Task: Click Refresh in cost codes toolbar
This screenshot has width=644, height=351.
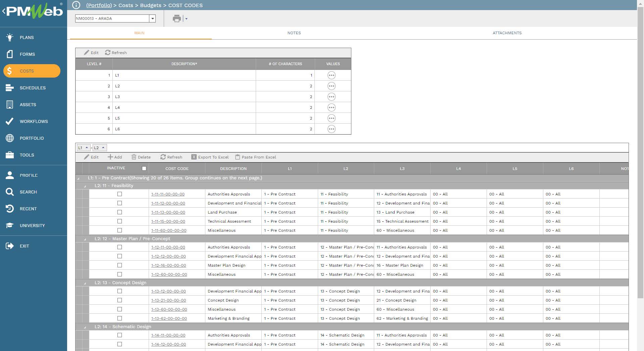Action: click(x=171, y=157)
